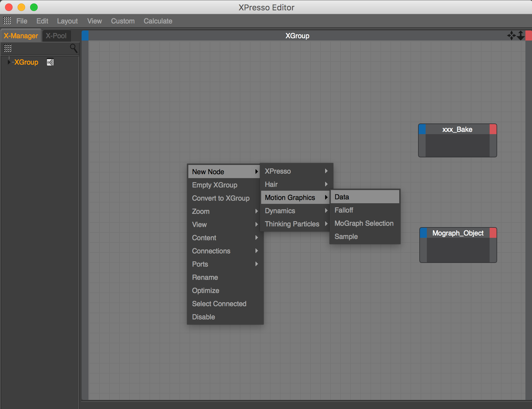Click red output port corner of XGroup header

(x=529, y=35)
